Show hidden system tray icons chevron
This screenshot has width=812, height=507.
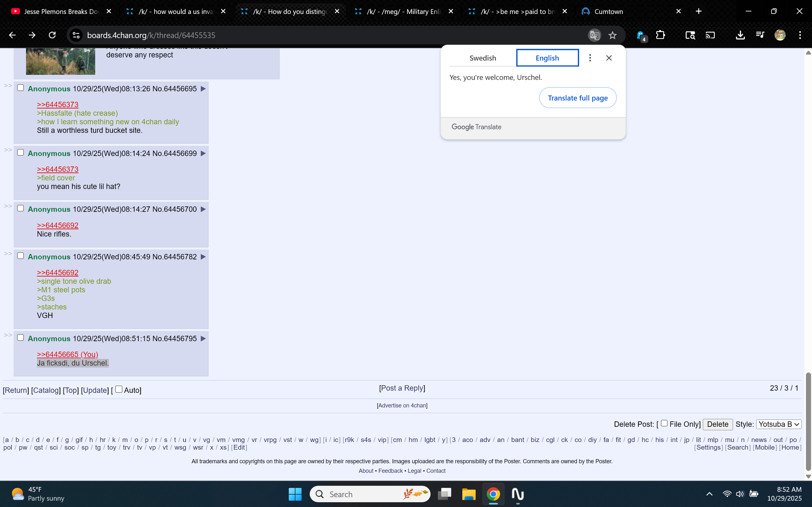coord(709,494)
